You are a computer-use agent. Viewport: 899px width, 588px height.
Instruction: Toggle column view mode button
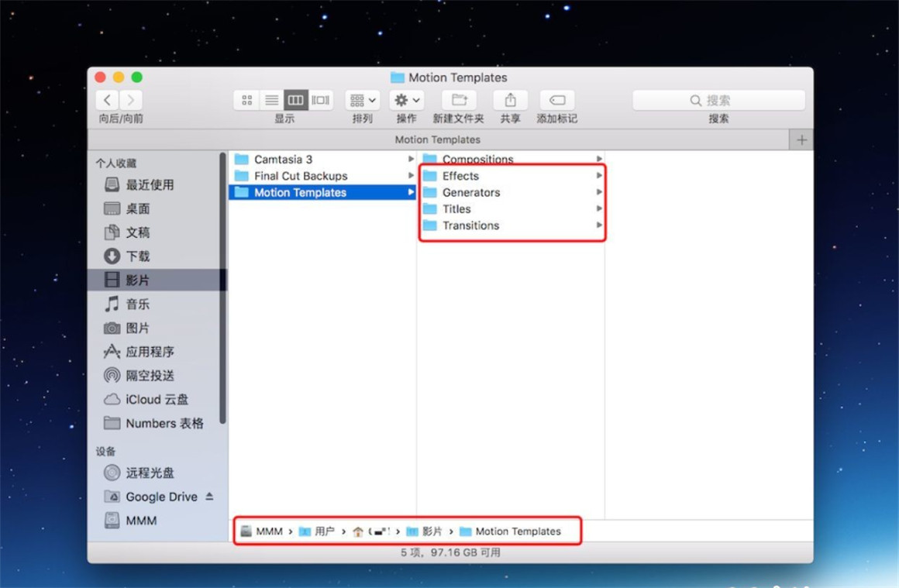[x=295, y=100]
